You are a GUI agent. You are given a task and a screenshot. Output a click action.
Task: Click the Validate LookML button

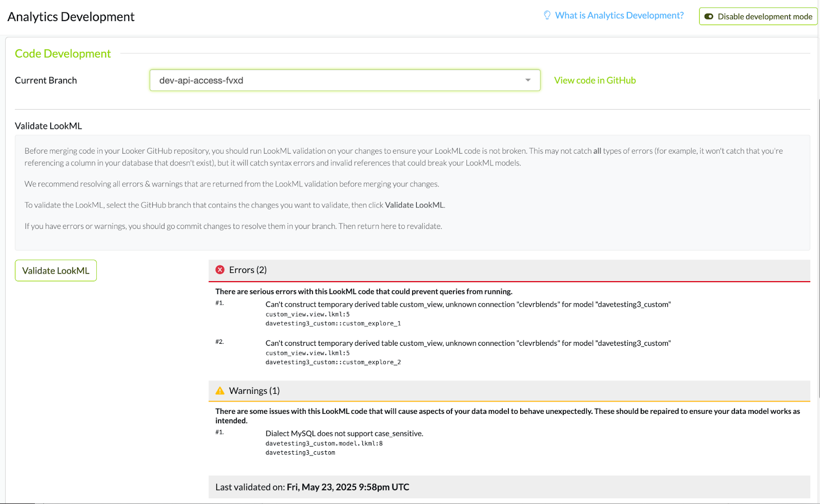pyautogui.click(x=56, y=271)
